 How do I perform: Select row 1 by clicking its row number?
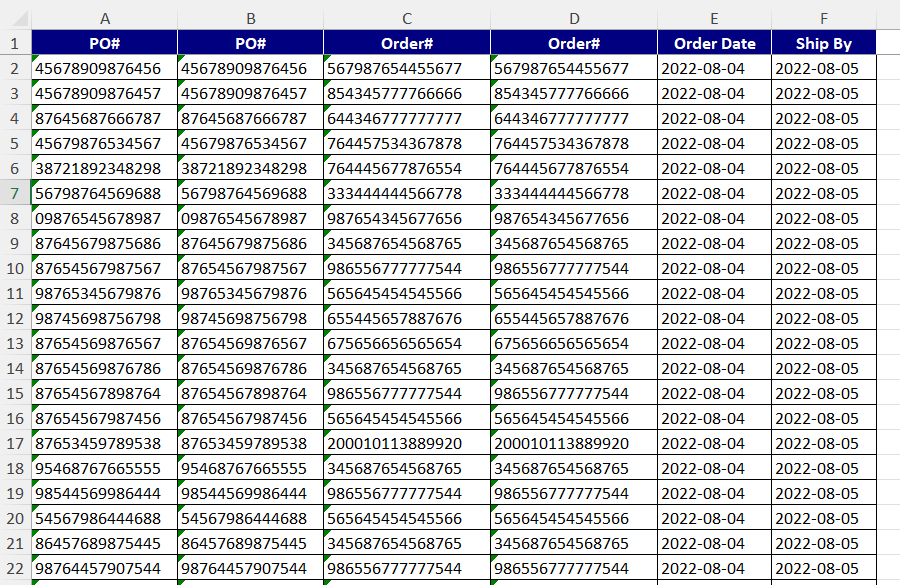16,43
